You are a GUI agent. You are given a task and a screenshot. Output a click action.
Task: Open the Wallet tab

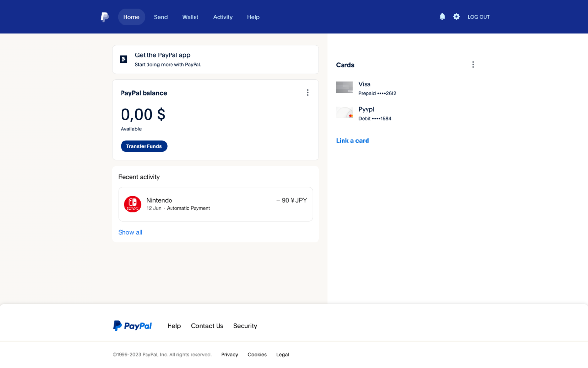click(190, 17)
